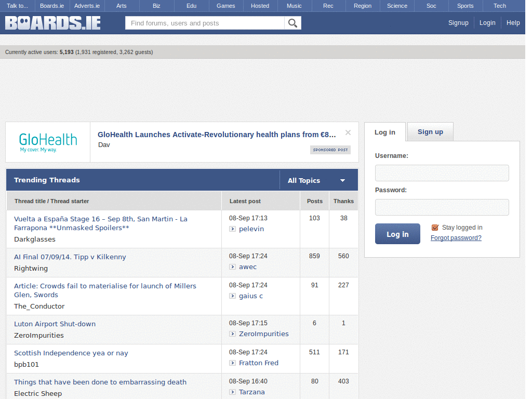Open the Science category menu
This screenshot has height=399, width=532.
pos(397,6)
